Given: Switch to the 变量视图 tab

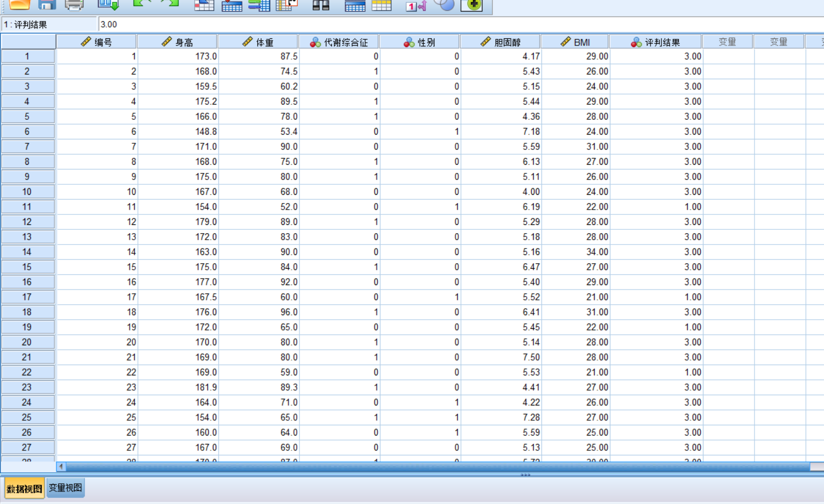Looking at the screenshot, I should [65, 488].
